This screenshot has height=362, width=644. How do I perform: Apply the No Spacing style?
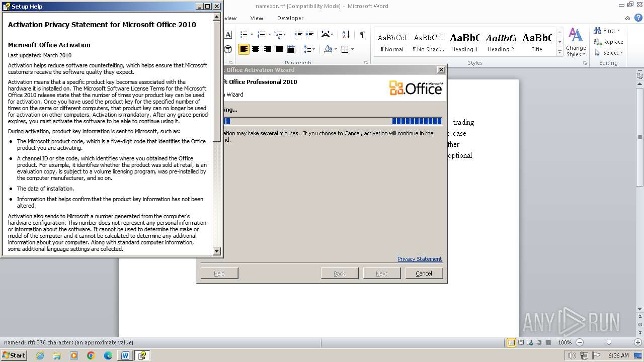pos(428,42)
